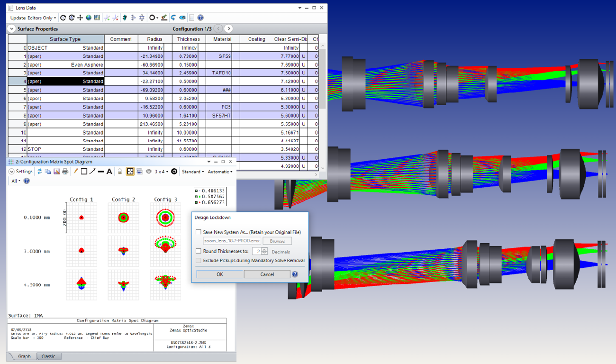Click the Material column header
This screenshot has height=364, width=616.
pyautogui.click(x=223, y=39)
